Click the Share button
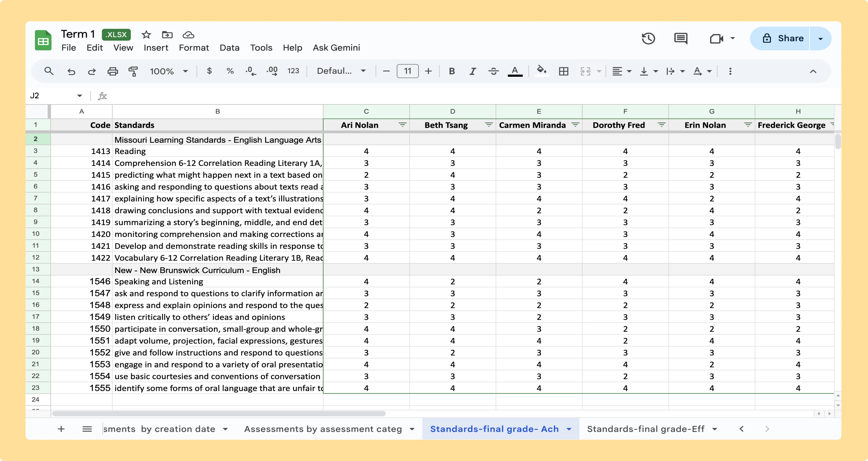Viewport: 868px width, 461px height. click(780, 38)
